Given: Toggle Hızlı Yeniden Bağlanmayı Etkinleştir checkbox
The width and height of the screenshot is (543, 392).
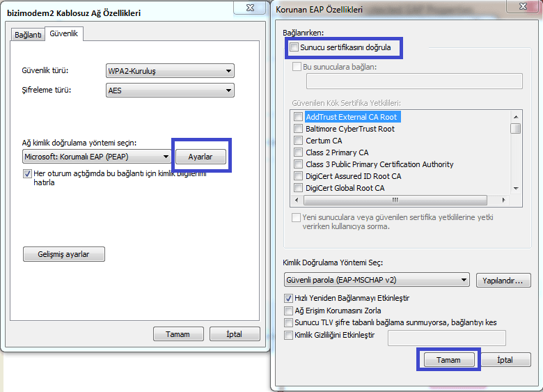Looking at the screenshot, I should [288, 298].
